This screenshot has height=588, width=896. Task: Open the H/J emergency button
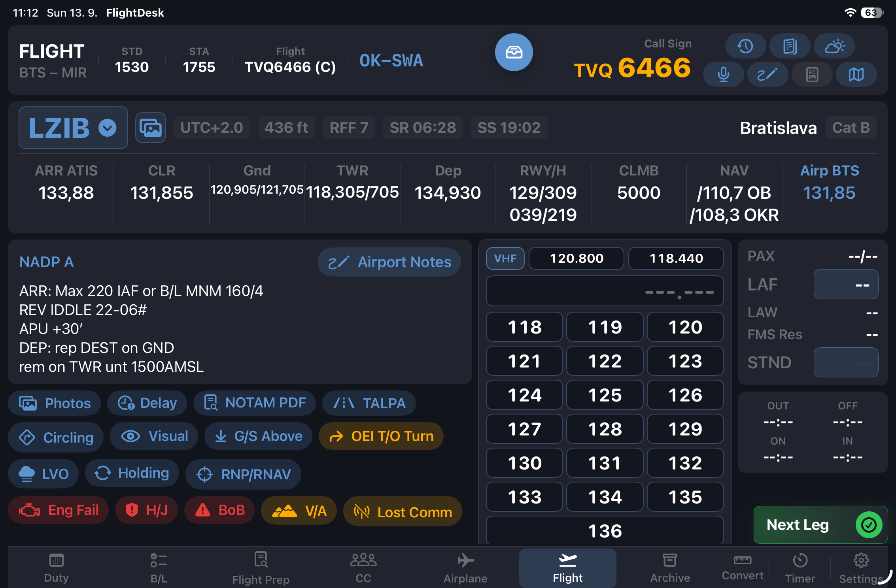146,510
